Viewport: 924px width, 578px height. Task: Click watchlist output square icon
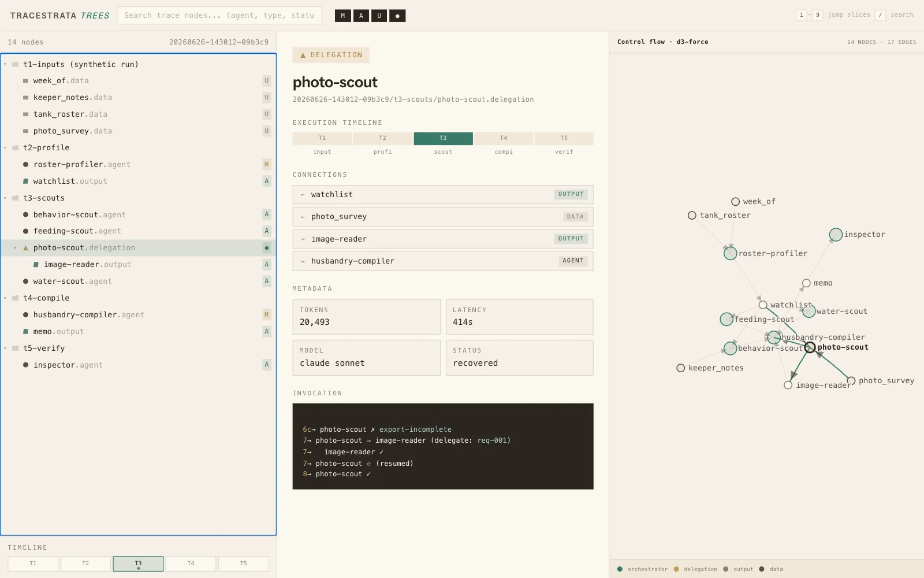click(x=25, y=181)
